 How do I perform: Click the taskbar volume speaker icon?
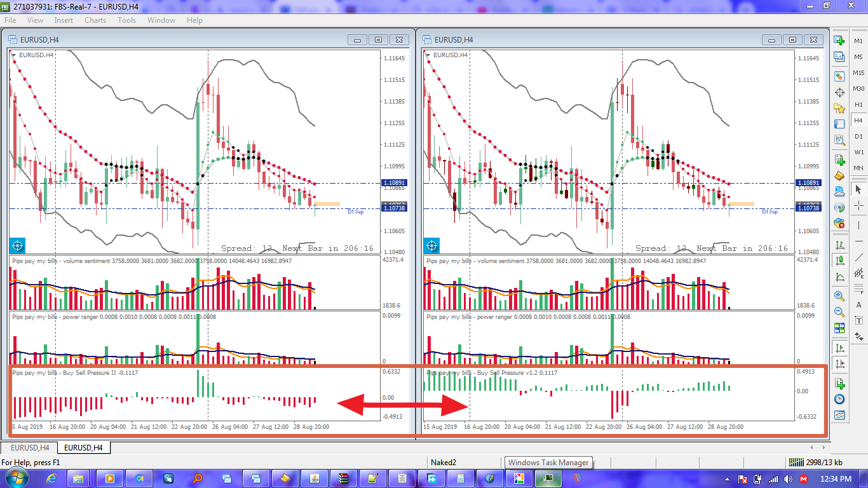[x=788, y=478]
